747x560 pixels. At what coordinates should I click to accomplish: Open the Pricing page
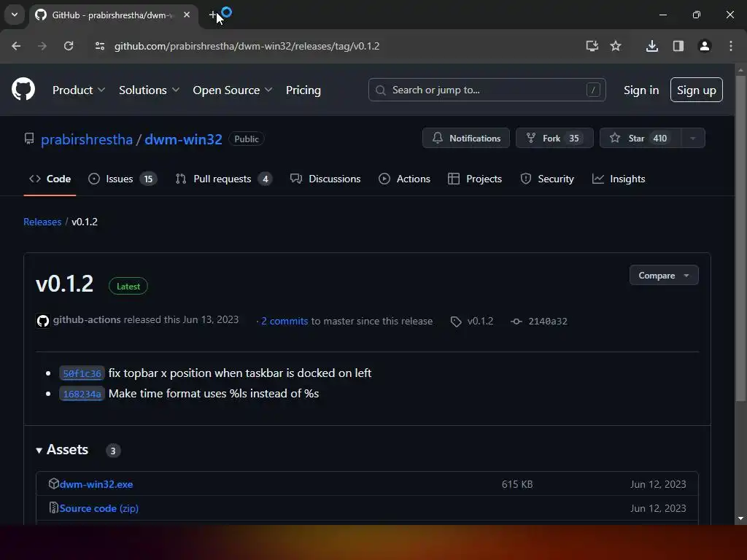coord(303,90)
